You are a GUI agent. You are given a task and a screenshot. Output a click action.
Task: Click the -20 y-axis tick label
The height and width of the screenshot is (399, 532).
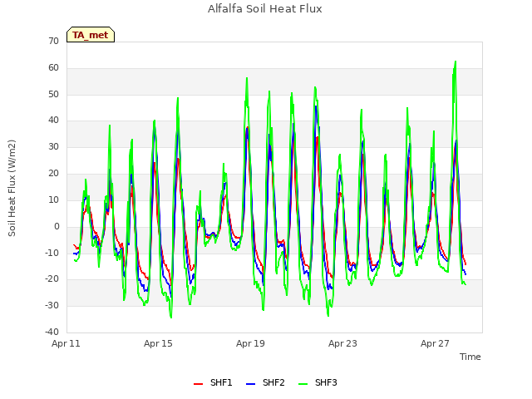pyautogui.click(x=52, y=279)
